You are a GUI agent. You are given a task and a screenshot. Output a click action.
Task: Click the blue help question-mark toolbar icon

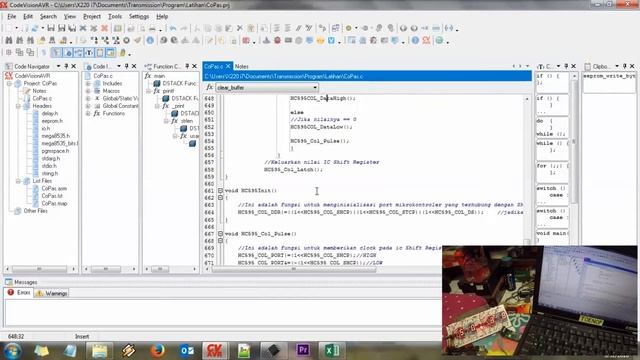415,40
